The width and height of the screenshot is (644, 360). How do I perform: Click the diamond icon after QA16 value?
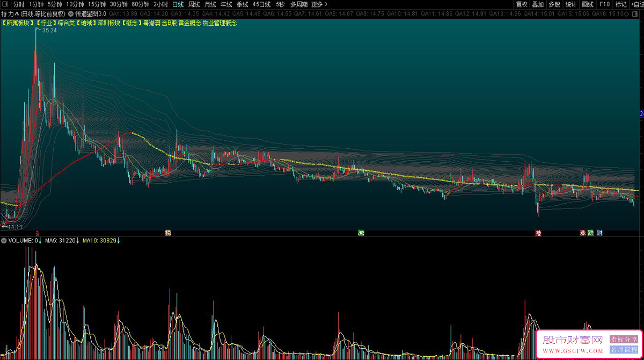[x=627, y=13]
